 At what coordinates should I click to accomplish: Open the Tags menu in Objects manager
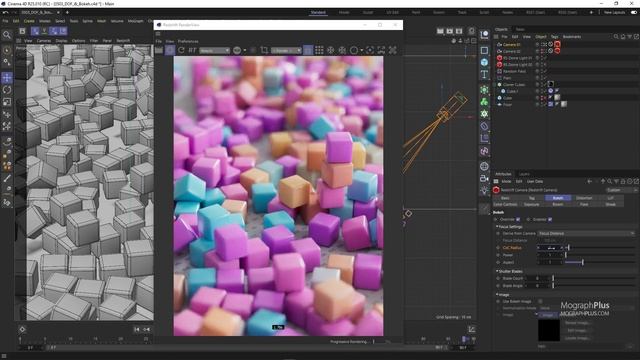coord(554,37)
